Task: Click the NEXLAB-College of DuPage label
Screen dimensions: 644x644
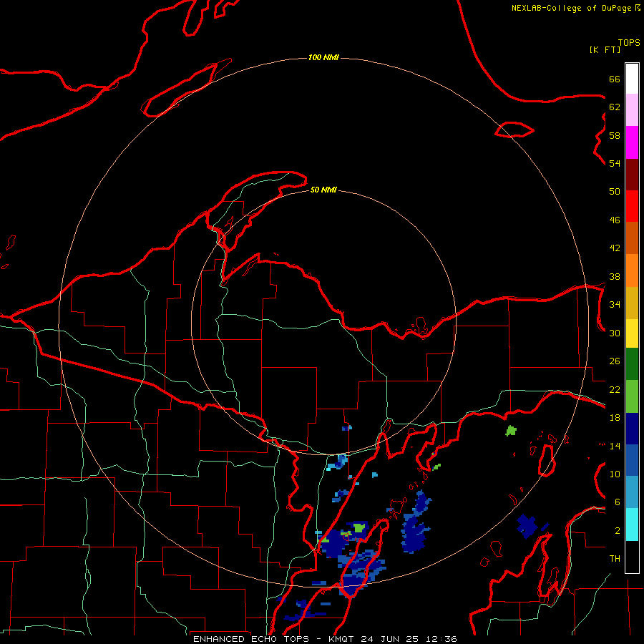Action: tap(571, 8)
